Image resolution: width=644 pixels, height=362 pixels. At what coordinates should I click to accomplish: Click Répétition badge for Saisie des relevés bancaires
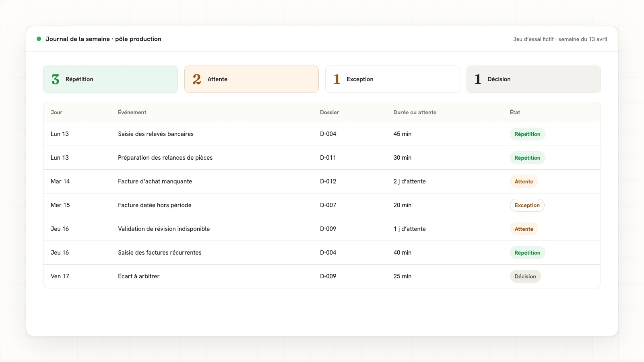click(527, 134)
